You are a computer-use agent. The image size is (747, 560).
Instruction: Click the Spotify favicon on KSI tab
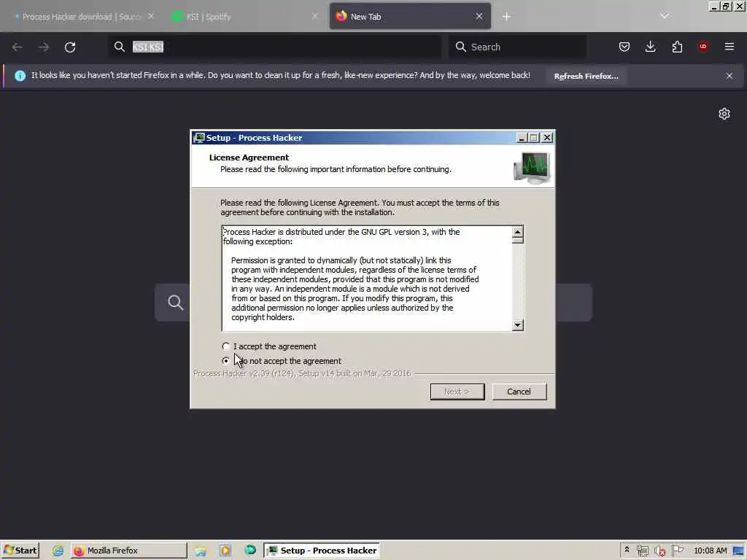(177, 16)
